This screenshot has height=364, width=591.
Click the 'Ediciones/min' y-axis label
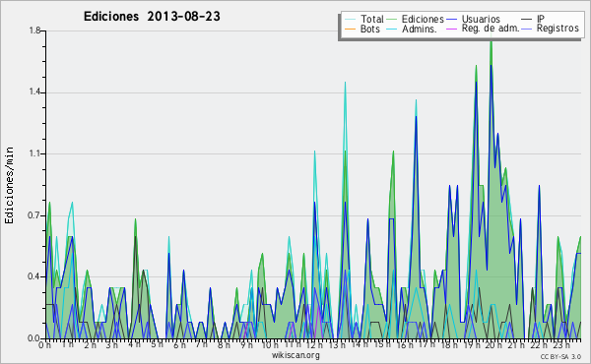tap(9, 185)
